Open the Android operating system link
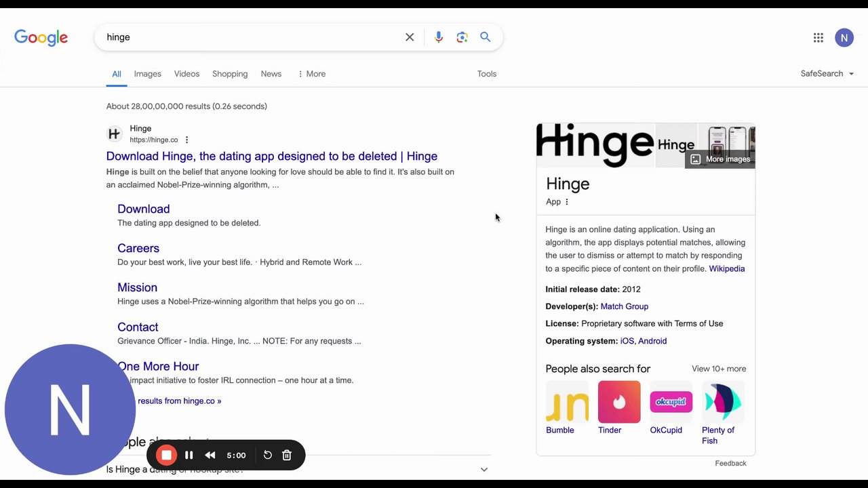Image resolution: width=868 pixels, height=488 pixels. pyautogui.click(x=652, y=341)
